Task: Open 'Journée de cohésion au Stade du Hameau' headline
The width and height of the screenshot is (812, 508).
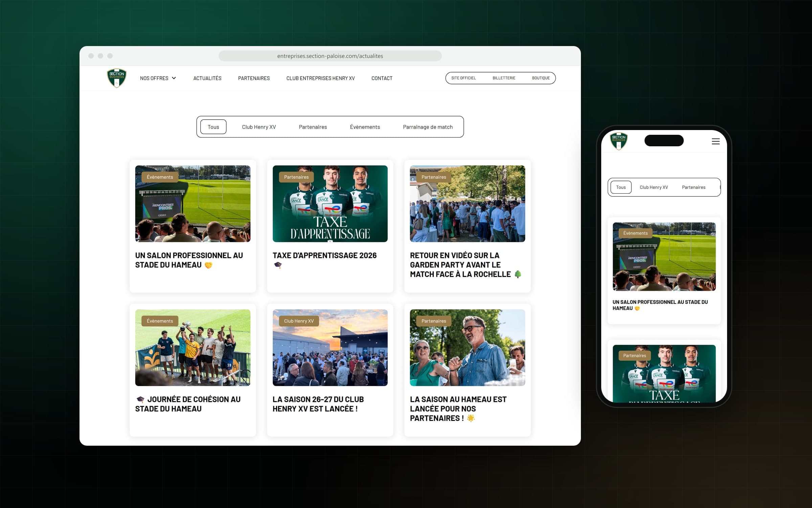Action: (x=188, y=404)
